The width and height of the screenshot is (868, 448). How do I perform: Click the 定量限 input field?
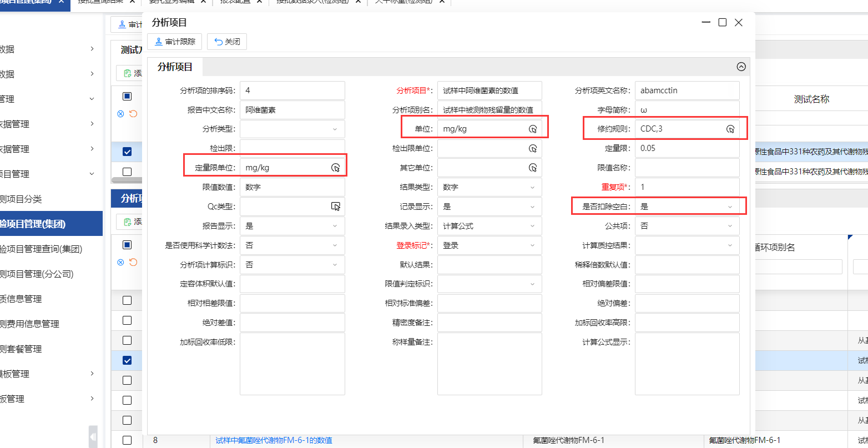pyautogui.click(x=687, y=148)
